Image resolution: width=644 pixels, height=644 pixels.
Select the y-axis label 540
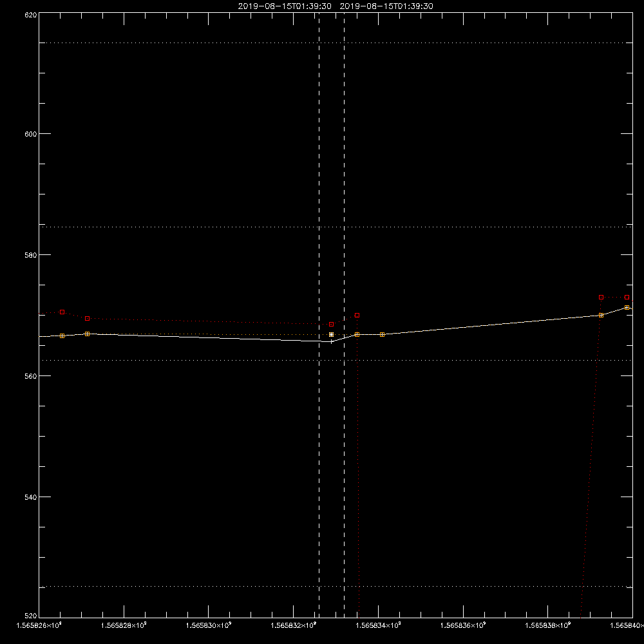click(31, 497)
